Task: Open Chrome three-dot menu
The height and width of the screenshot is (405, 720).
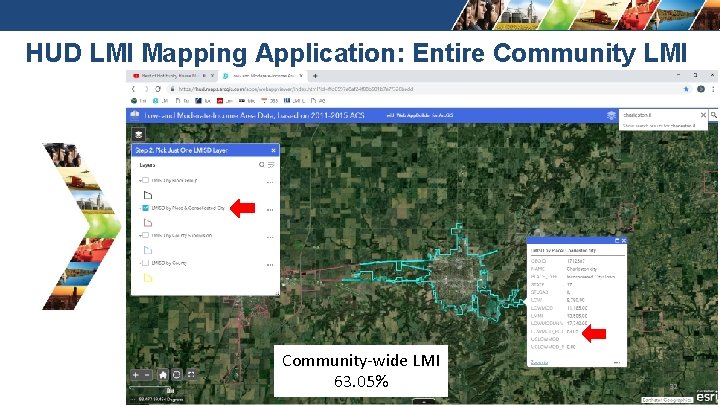Action: coord(713,89)
